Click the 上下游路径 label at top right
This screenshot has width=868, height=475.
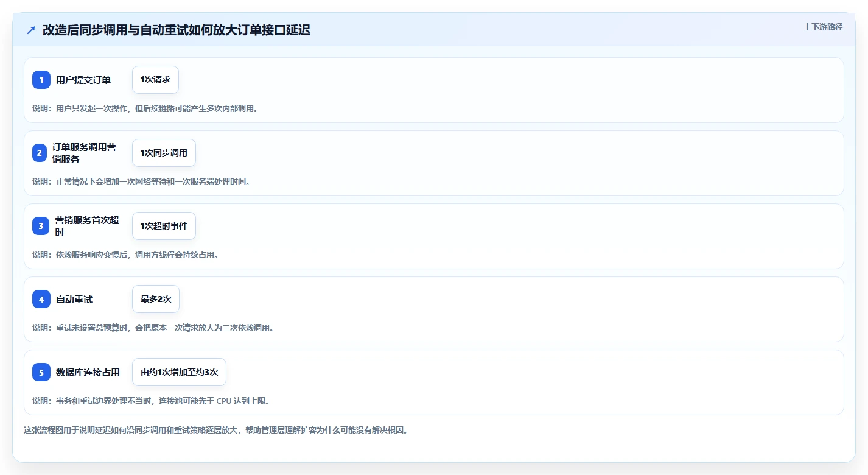(823, 27)
